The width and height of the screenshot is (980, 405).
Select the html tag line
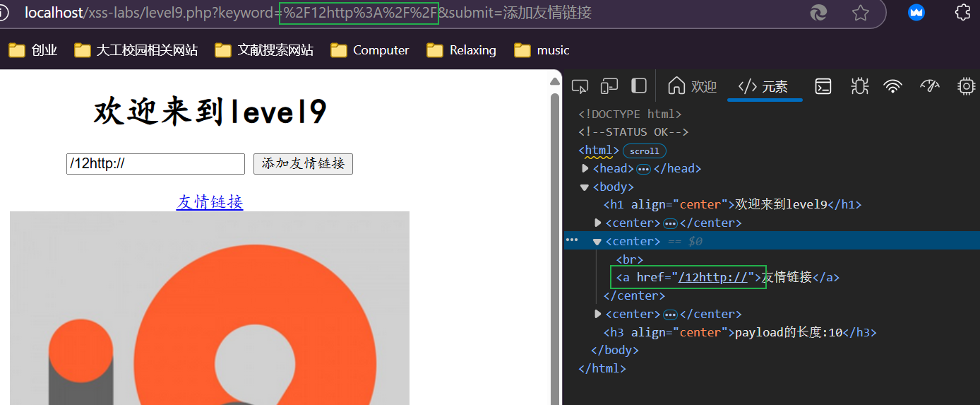(599, 151)
